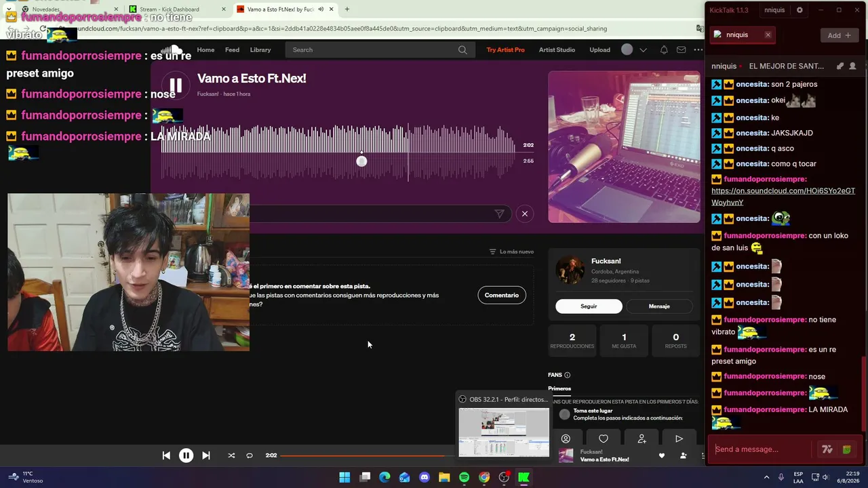The image size is (868, 488).
Task: Close the SoundCloud browser tab
Action: tap(332, 9)
